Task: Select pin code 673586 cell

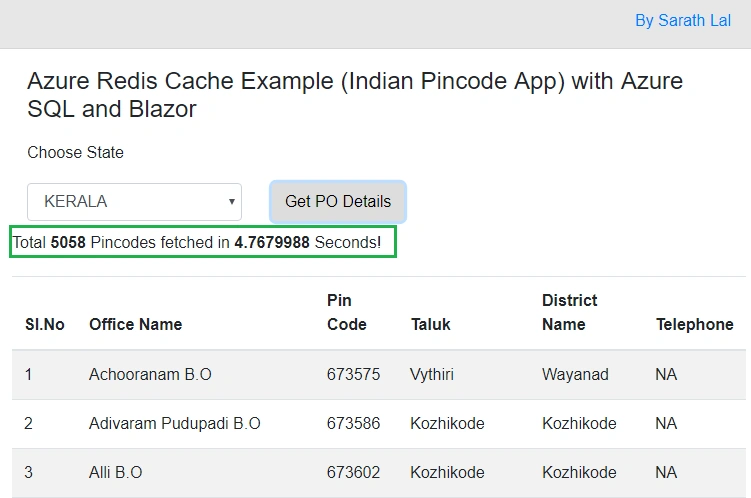Action: coord(353,424)
